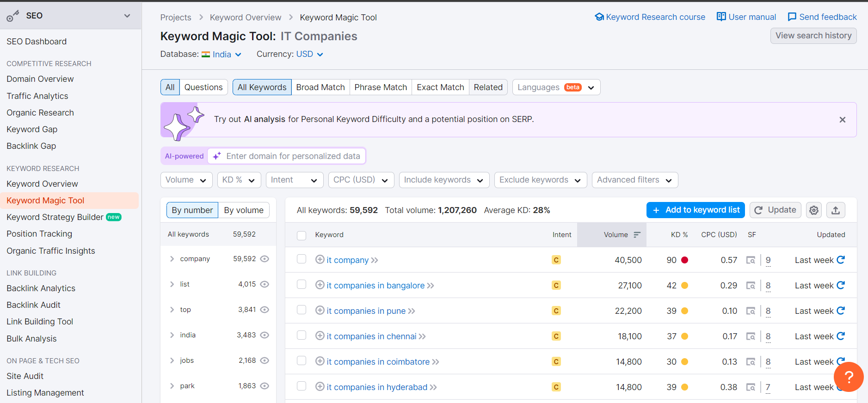Open the Include keywords dropdown

coord(444,180)
